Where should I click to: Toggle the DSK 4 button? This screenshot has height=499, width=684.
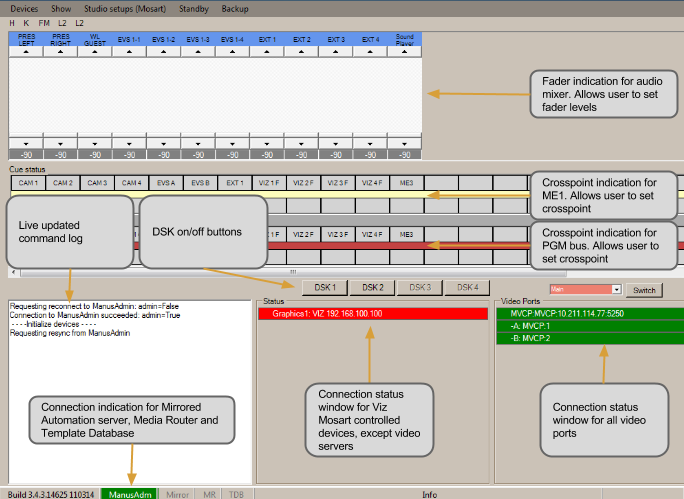(x=467, y=288)
